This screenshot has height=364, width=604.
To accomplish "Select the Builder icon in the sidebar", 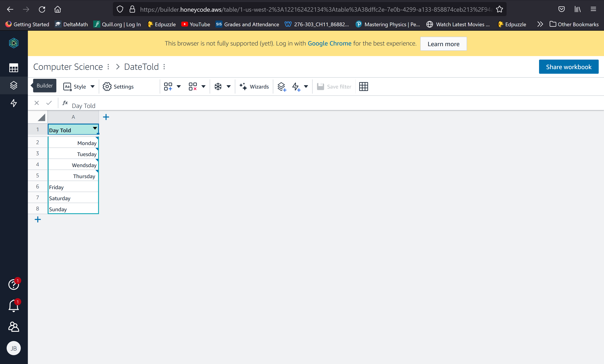I will click(x=14, y=85).
